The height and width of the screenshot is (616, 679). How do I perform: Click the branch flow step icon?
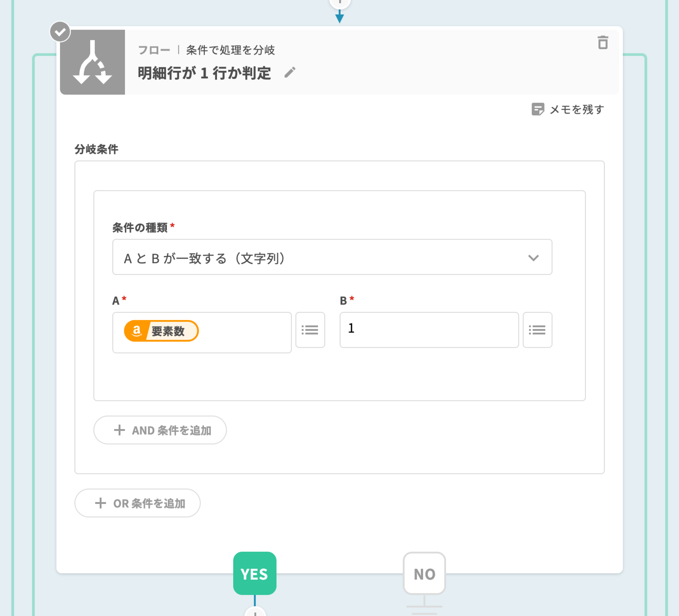tap(92, 62)
